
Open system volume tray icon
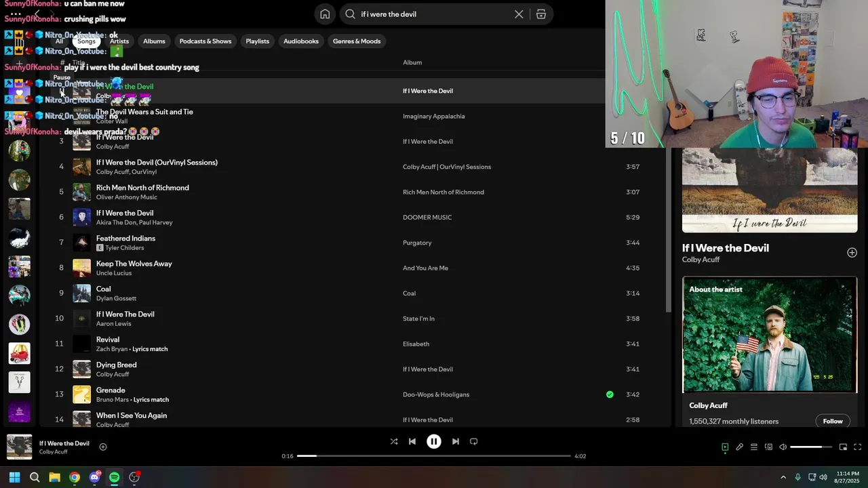tap(824, 477)
